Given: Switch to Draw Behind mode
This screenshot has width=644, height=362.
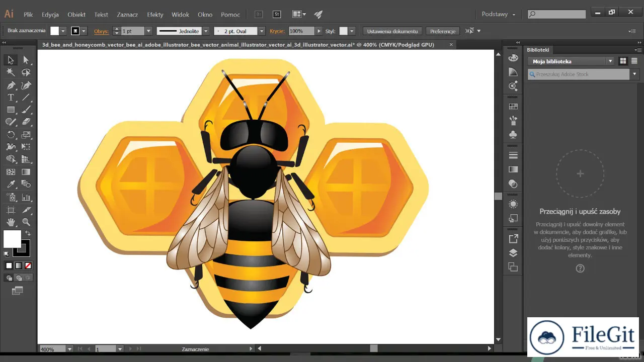Looking at the screenshot, I should [19, 278].
